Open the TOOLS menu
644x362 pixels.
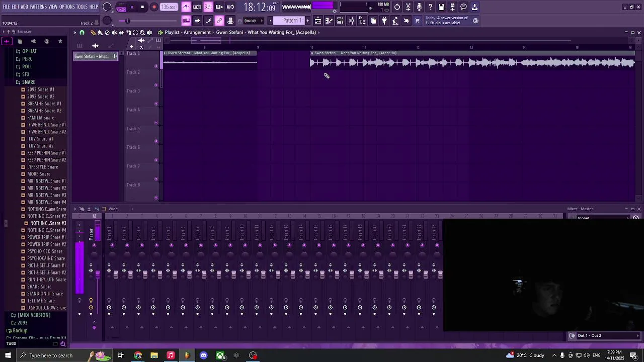82,7
